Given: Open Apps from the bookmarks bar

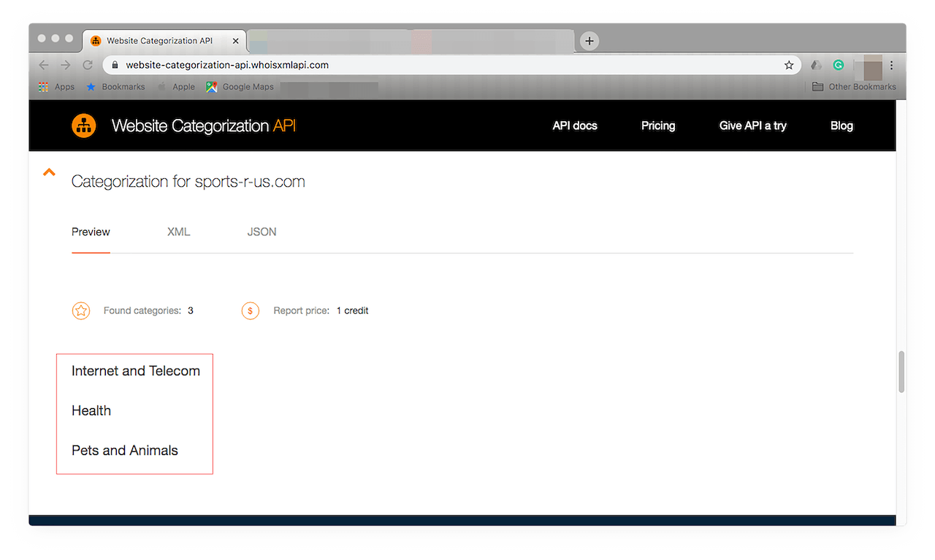Looking at the screenshot, I should coord(56,87).
